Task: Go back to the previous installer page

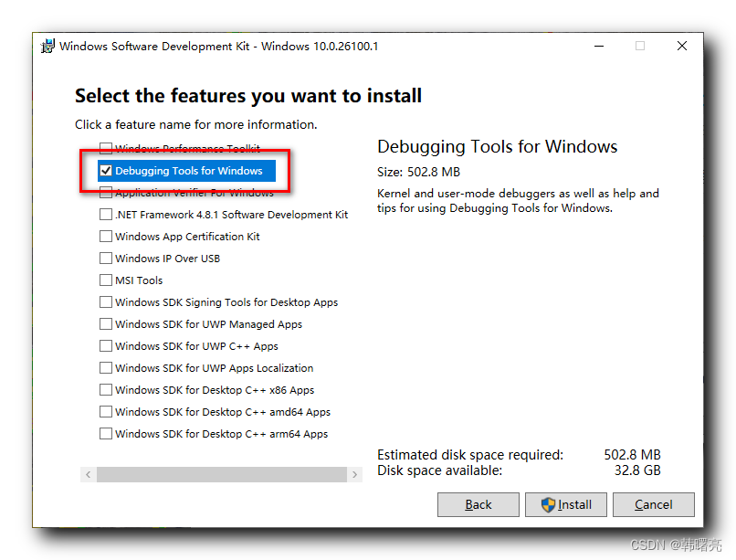Action: tap(478, 504)
